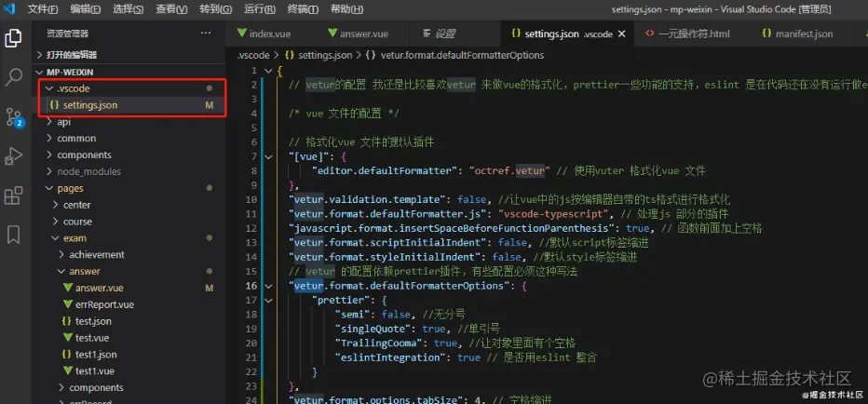Click "eslintIntegration" key on line 21
Screen dimensions: 868x404
click(391, 357)
